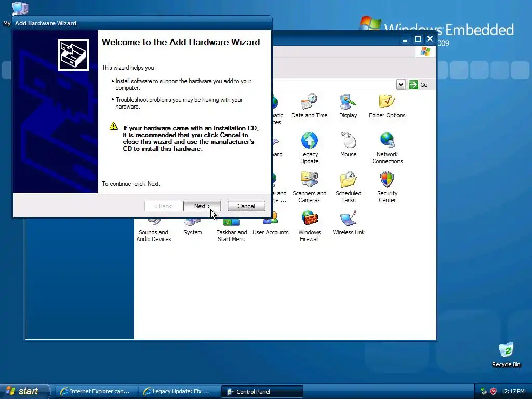The height and width of the screenshot is (399, 532).
Task: Minimize the Control Panel window
Action: [x=405, y=39]
